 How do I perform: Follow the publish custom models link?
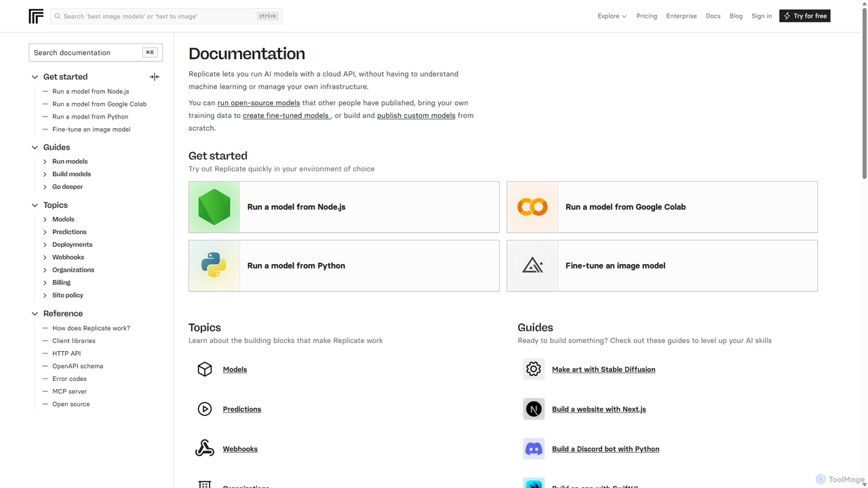(416, 115)
